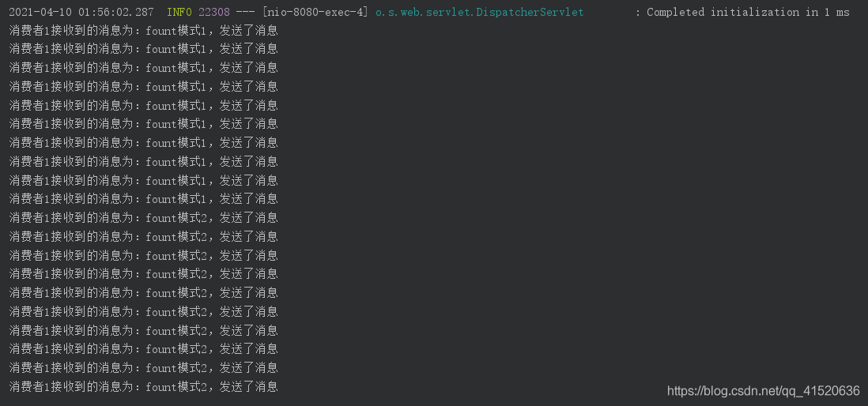Click the last 'fount模式1' console line
868x406 pixels.
click(143, 198)
